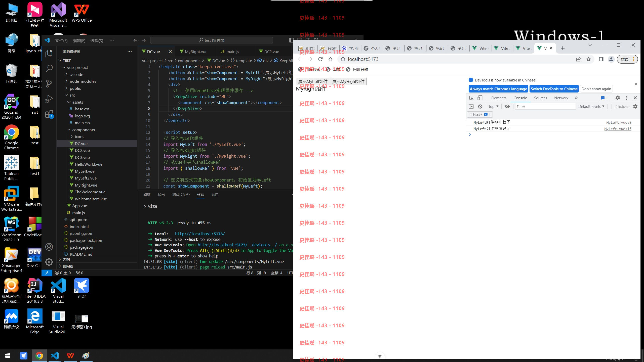Open console settings gear beside hidden count
644x362 pixels.
click(x=635, y=106)
